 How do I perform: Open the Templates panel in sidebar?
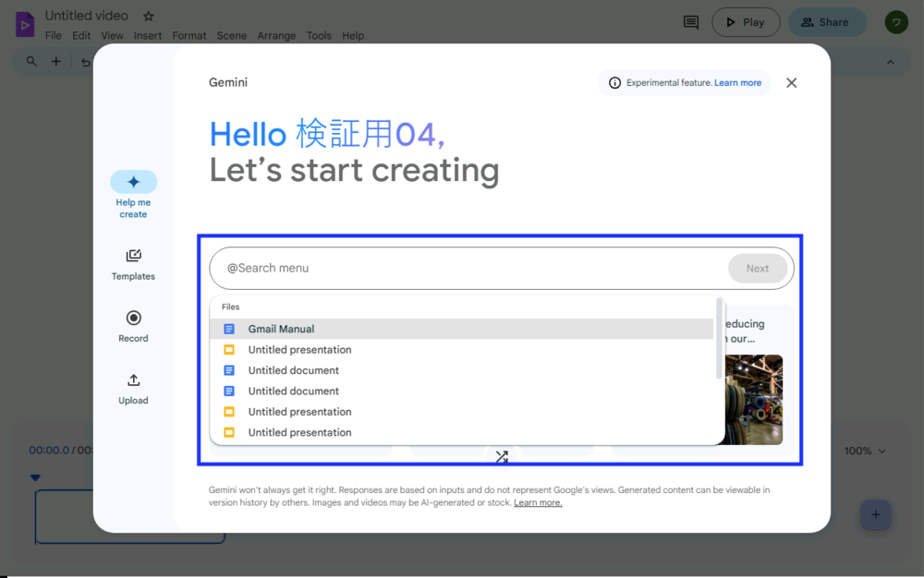click(x=133, y=256)
